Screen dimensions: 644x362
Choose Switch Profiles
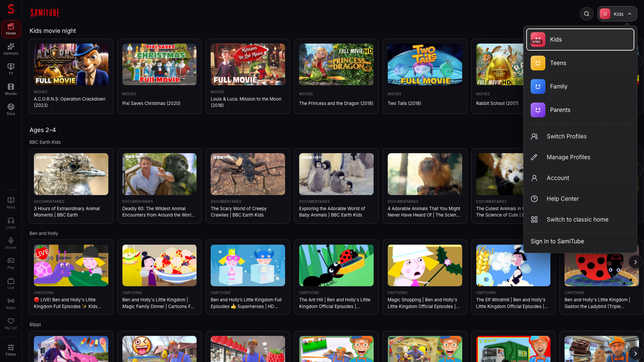[580, 136]
